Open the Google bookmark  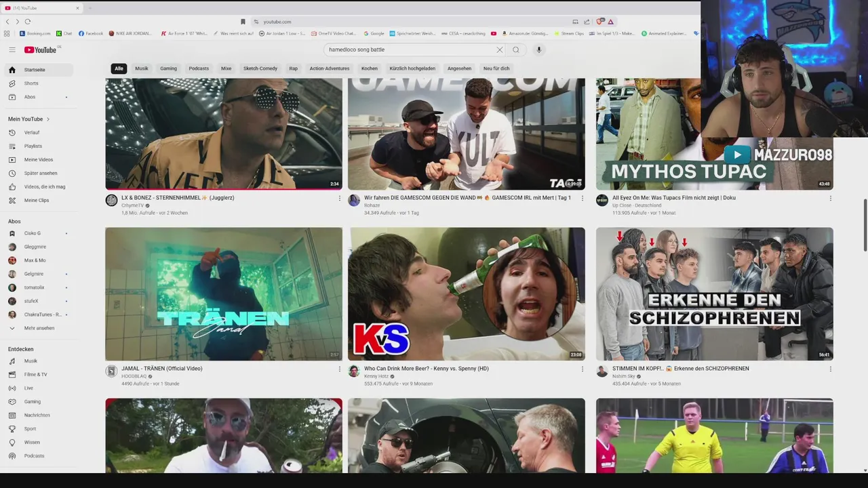(x=374, y=33)
